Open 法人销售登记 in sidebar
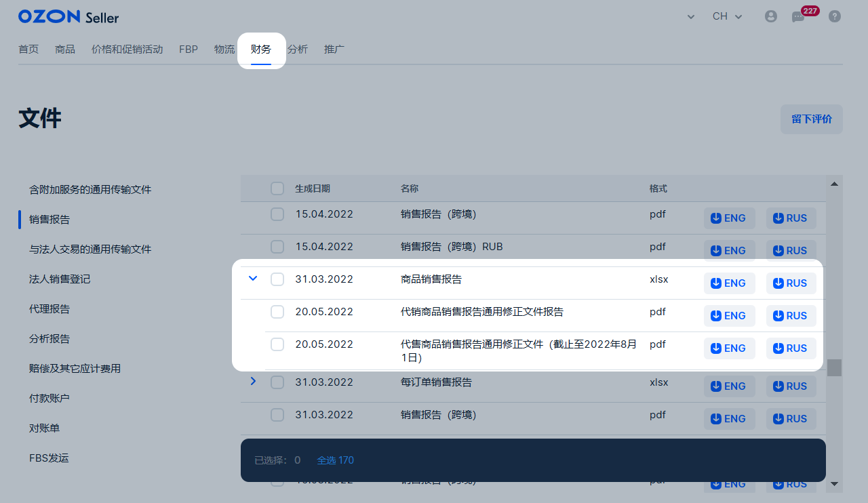 pyautogui.click(x=60, y=279)
